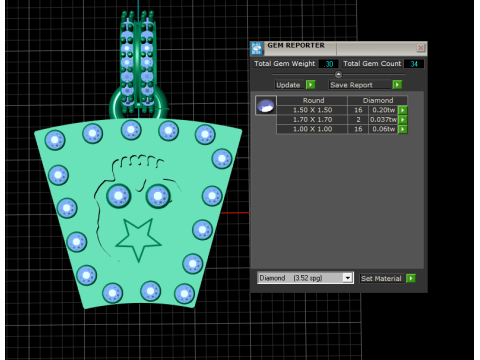Viewport: 480px width, 360px height.
Task: Click the green arrow for 0.037tw row
Action: [x=403, y=119]
